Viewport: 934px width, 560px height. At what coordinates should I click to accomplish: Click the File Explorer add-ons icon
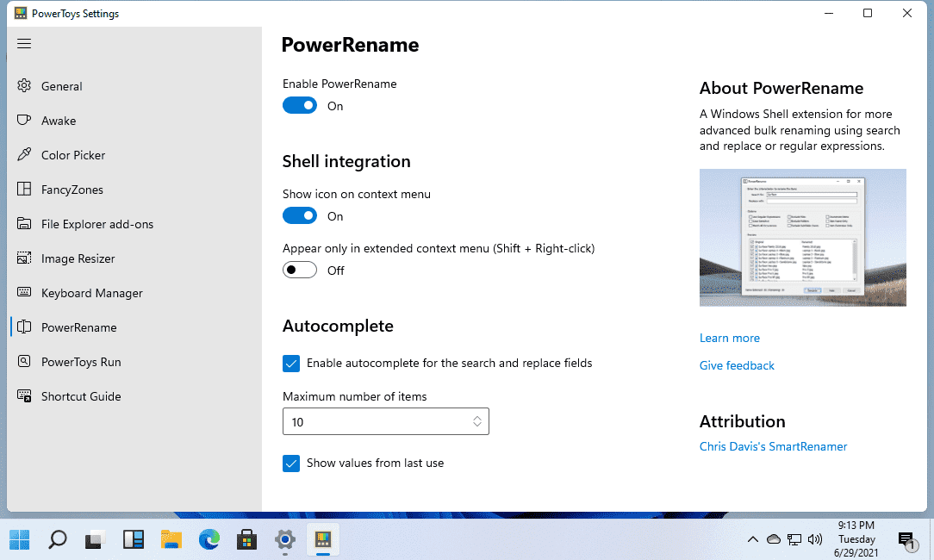tap(24, 224)
